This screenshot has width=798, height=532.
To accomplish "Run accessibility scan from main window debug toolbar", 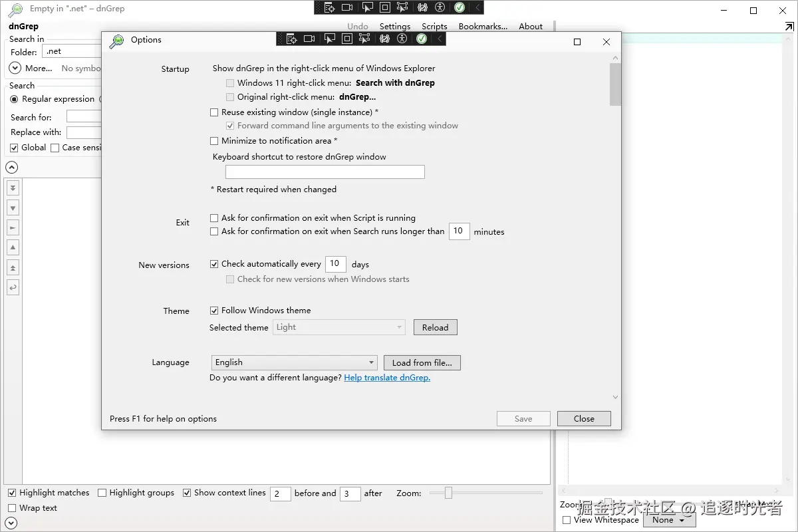I will pos(440,7).
